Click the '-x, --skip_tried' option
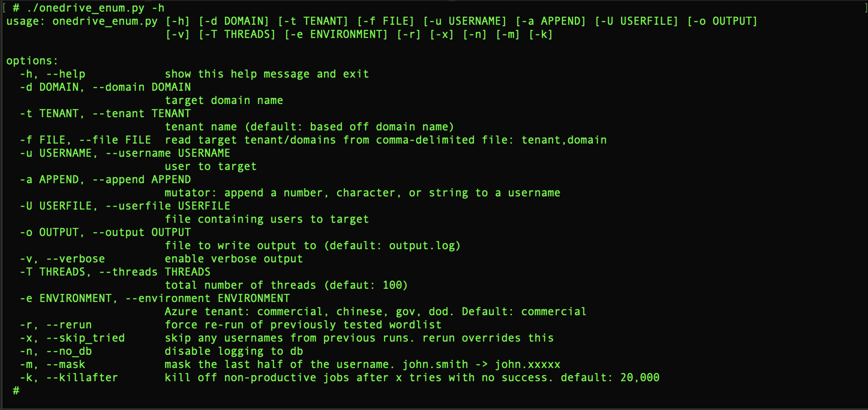 [72, 338]
